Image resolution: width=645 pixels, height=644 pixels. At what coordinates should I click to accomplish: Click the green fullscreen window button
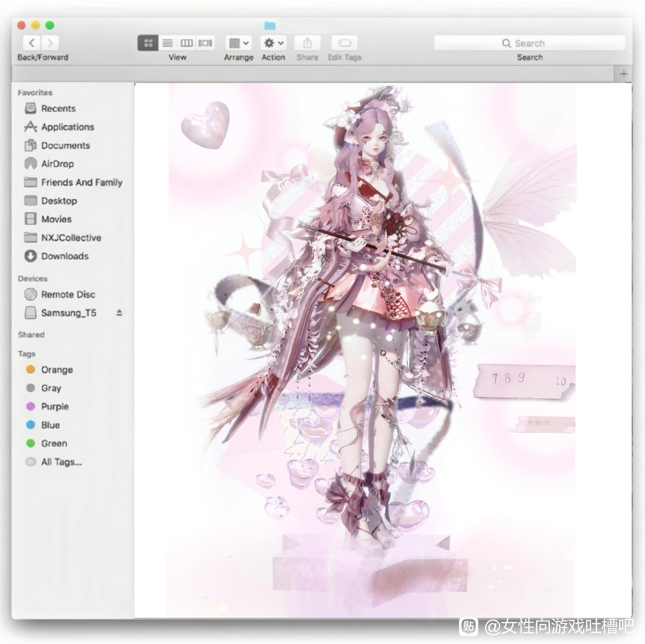(x=50, y=25)
